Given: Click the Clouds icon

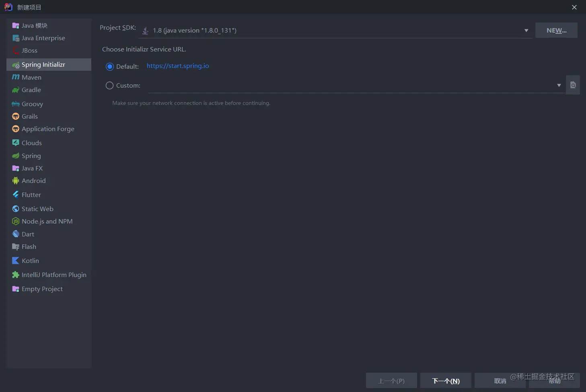Looking at the screenshot, I should coord(16,143).
